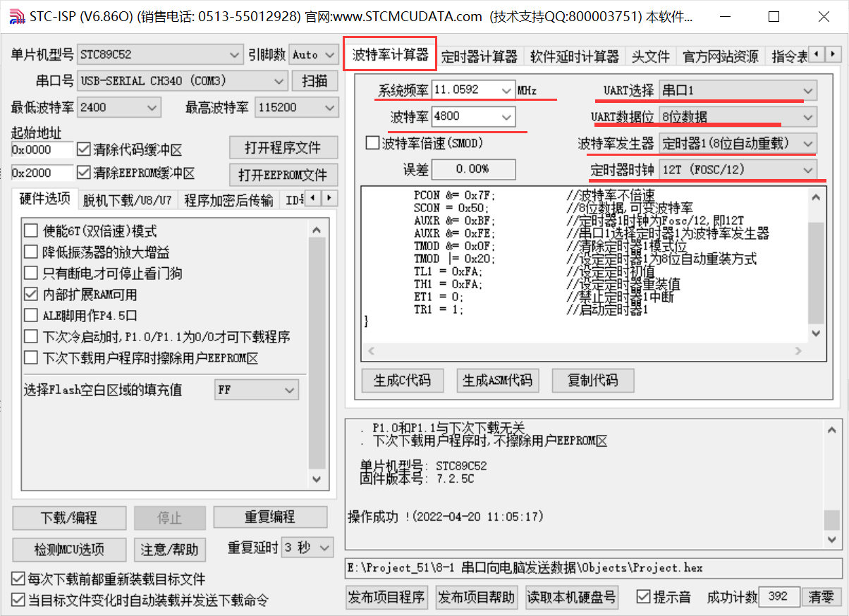Toggle 清除EEPROM缓冲区 checkbox
The image size is (849, 616).
pyautogui.click(x=83, y=173)
